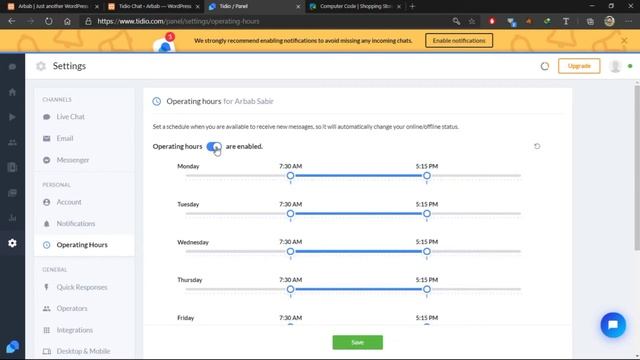Image resolution: width=640 pixels, height=360 pixels.
Task: Open a new browser tab
Action: pyautogui.click(x=412, y=7)
